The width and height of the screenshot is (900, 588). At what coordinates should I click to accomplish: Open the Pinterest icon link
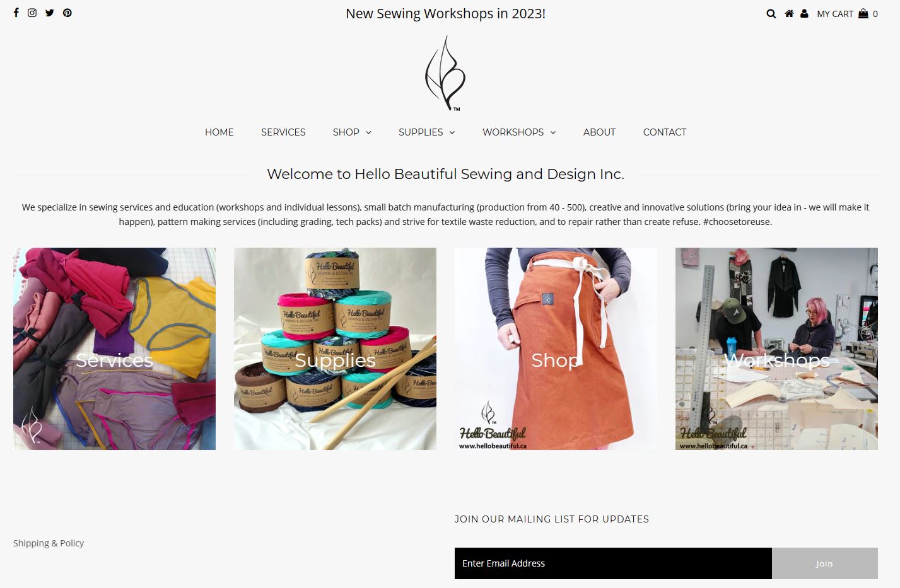pyautogui.click(x=67, y=13)
